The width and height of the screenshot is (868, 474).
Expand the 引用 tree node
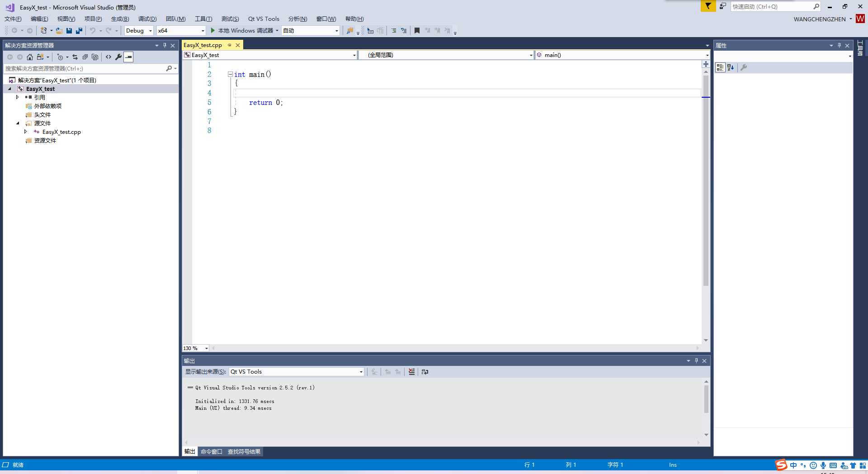coord(18,97)
